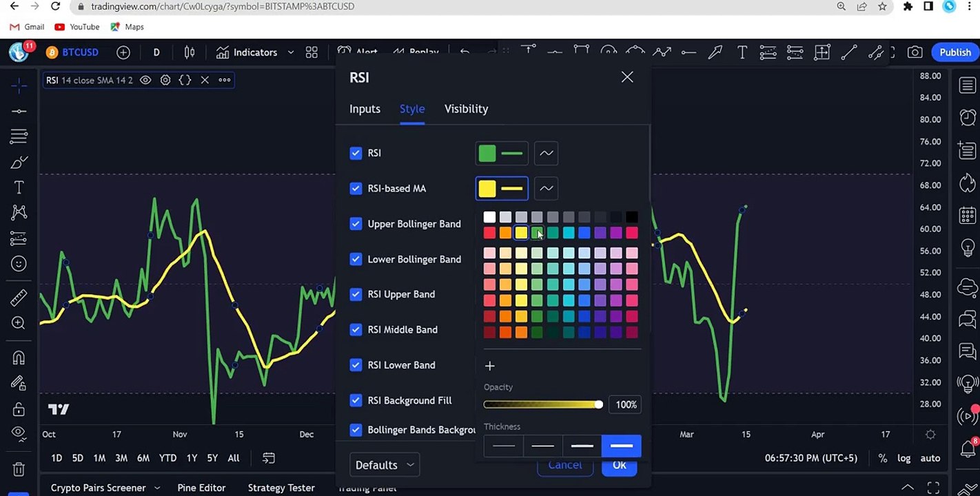Uncheck the RSI-based MA checkbox

pyautogui.click(x=356, y=188)
